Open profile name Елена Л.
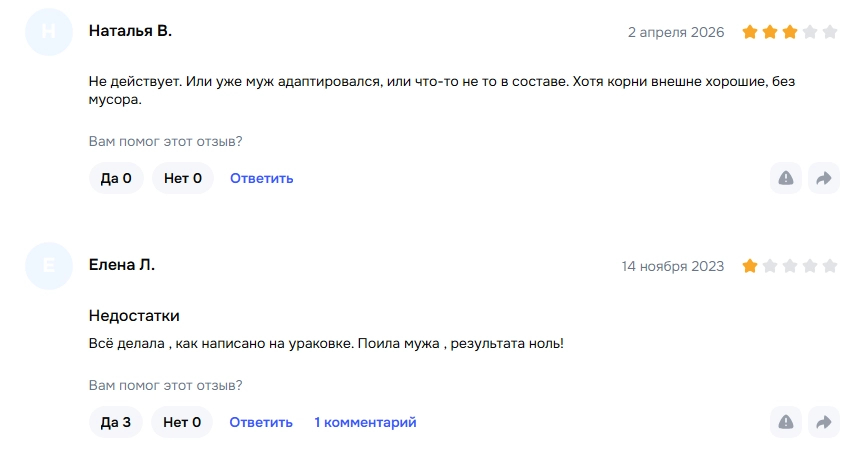856x454 pixels. tap(122, 265)
